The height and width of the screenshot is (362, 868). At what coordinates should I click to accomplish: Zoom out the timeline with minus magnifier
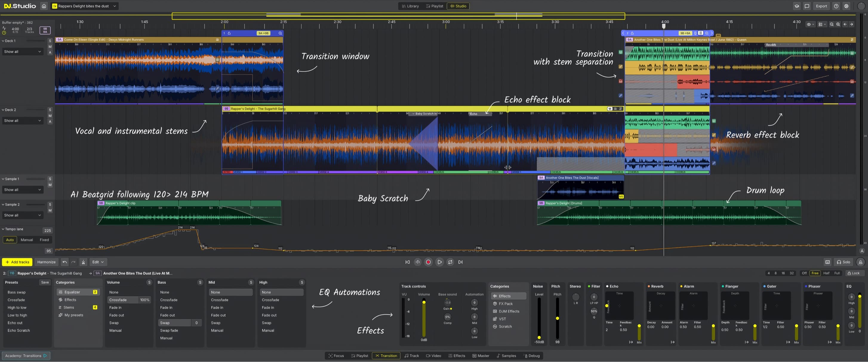pyautogui.click(x=832, y=24)
